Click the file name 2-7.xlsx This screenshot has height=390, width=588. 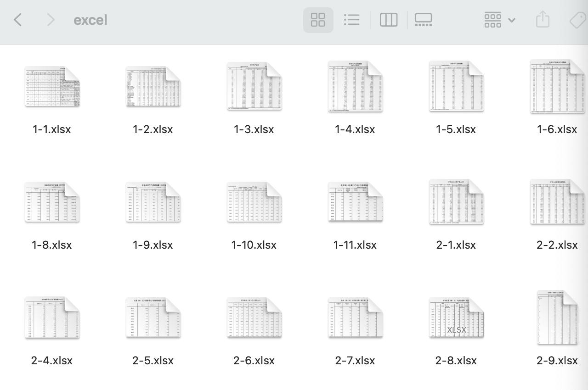(x=355, y=361)
